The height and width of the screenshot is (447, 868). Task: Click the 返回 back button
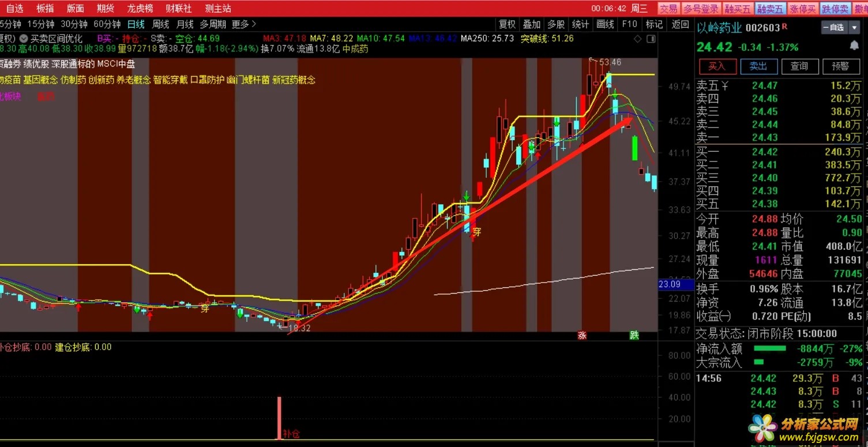tap(681, 24)
